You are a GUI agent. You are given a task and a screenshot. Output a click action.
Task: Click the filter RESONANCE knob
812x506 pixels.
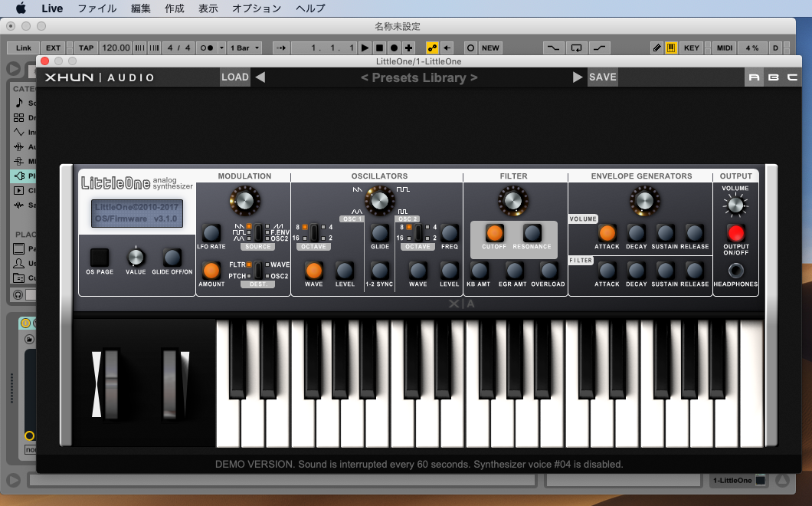coord(532,233)
